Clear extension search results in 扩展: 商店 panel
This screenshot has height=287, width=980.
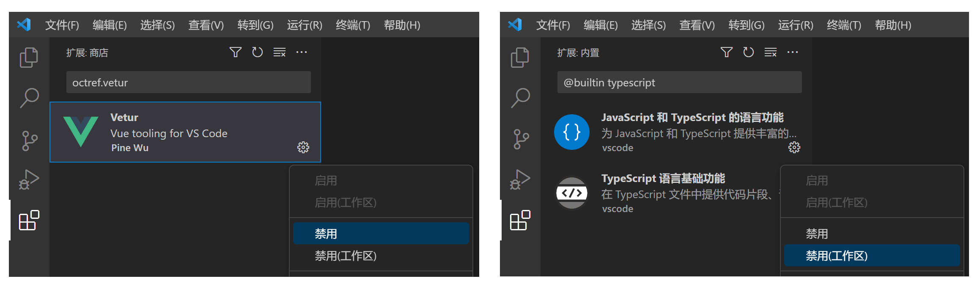click(279, 52)
